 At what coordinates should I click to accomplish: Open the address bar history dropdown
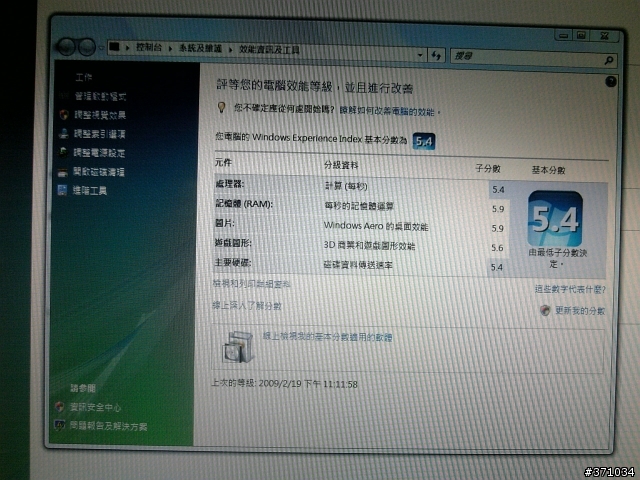point(420,54)
